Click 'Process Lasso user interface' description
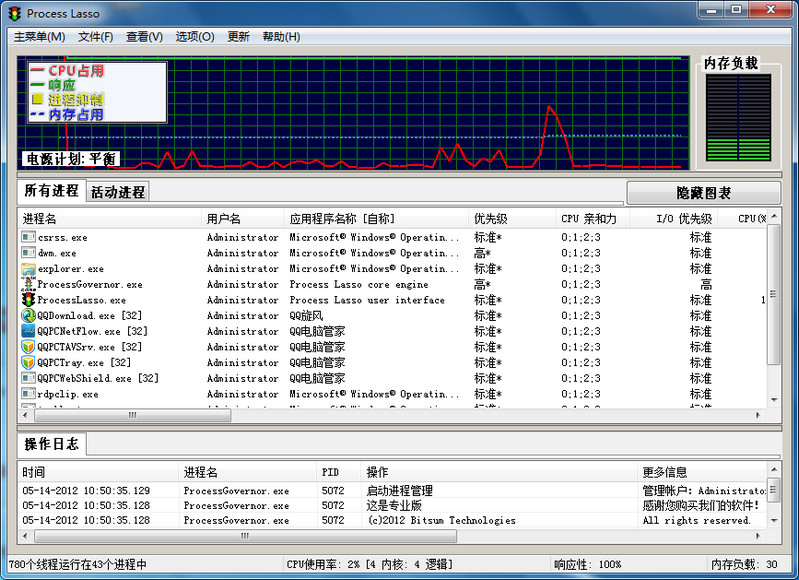This screenshot has height=580, width=799. click(x=367, y=300)
